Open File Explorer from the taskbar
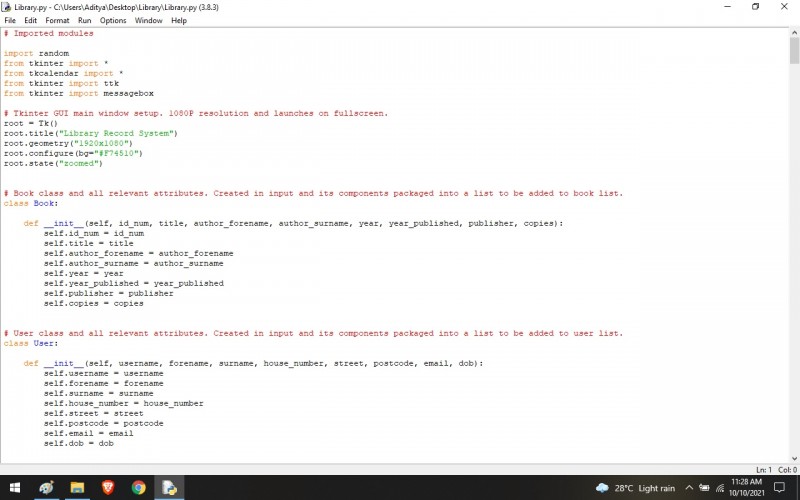This screenshot has width=800, height=500. [x=77, y=488]
